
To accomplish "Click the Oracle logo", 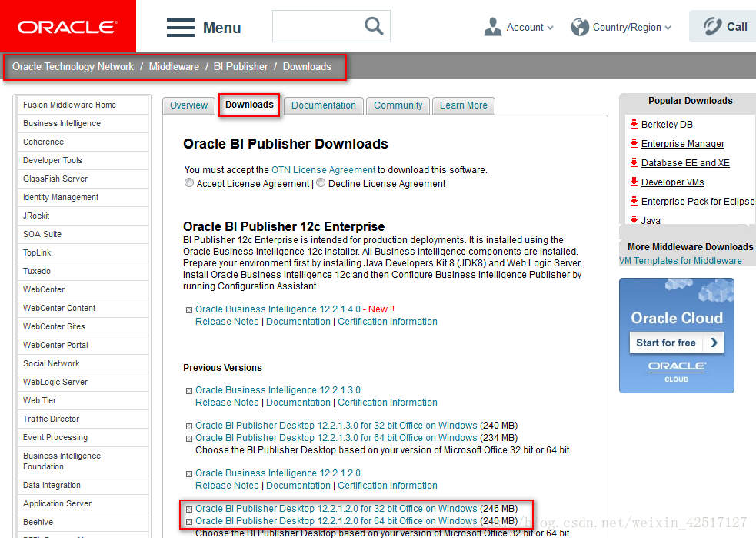I will tap(68, 26).
